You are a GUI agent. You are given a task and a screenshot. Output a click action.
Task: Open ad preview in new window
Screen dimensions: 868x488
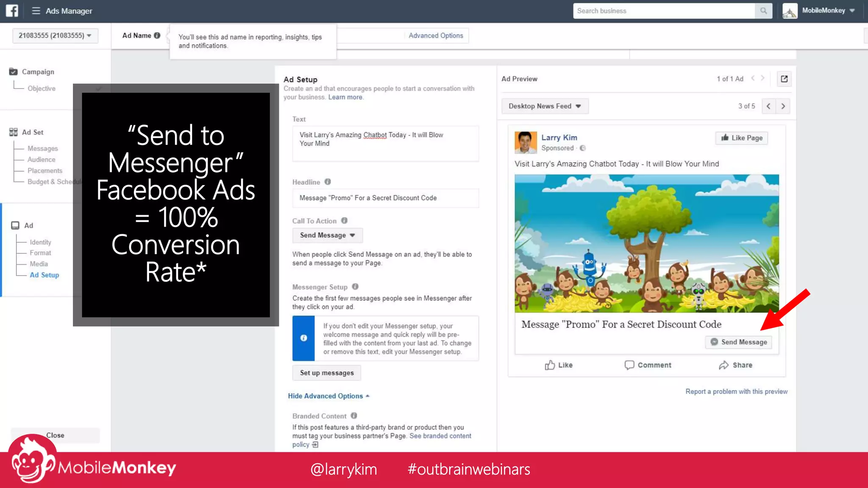click(784, 79)
